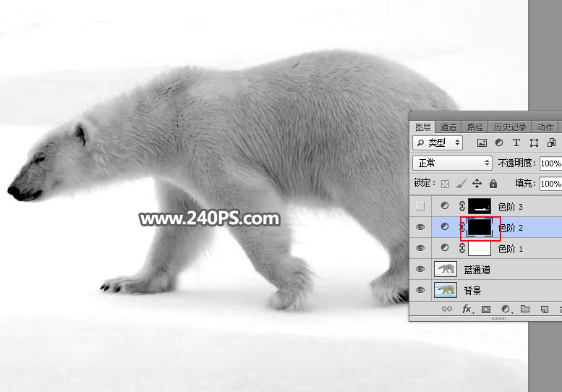Create new group folder icon
Image resolution: width=562 pixels, height=392 pixels.
point(525,309)
